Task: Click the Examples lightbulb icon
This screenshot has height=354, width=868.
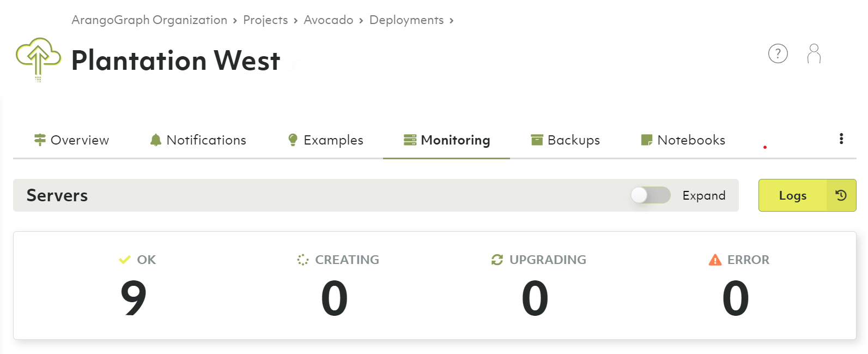Action: (x=293, y=140)
